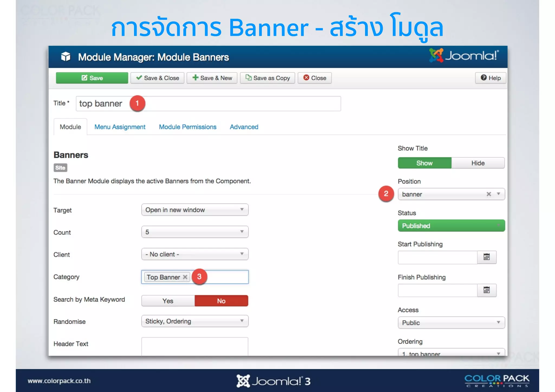Clear the banner position with X icon
The width and height of the screenshot is (555, 392).
pos(489,194)
